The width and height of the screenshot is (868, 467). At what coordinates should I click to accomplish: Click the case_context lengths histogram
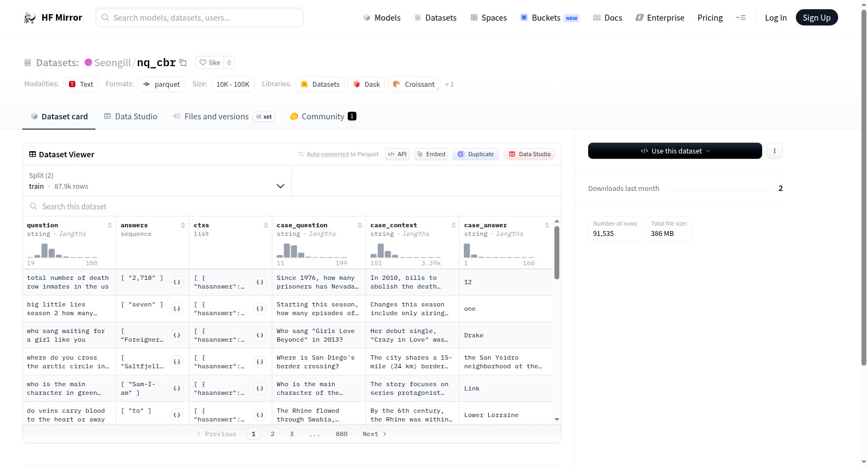tap(406, 250)
